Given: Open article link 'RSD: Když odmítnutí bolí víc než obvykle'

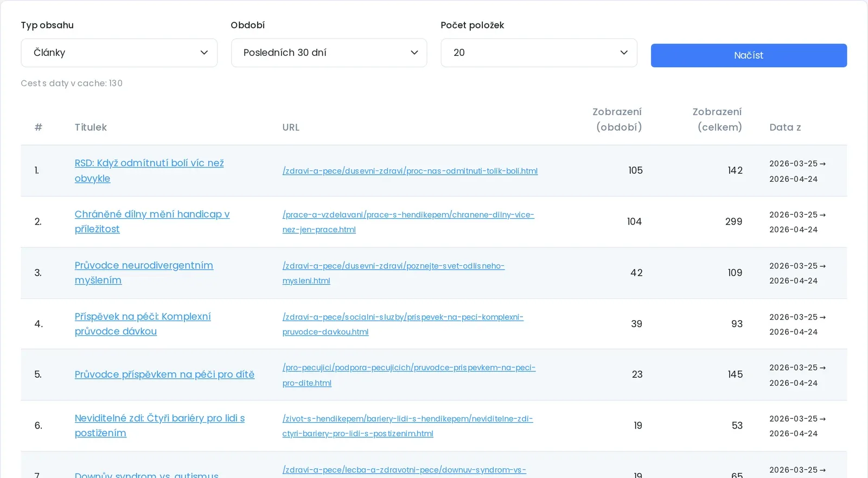Looking at the screenshot, I should coord(149,170).
